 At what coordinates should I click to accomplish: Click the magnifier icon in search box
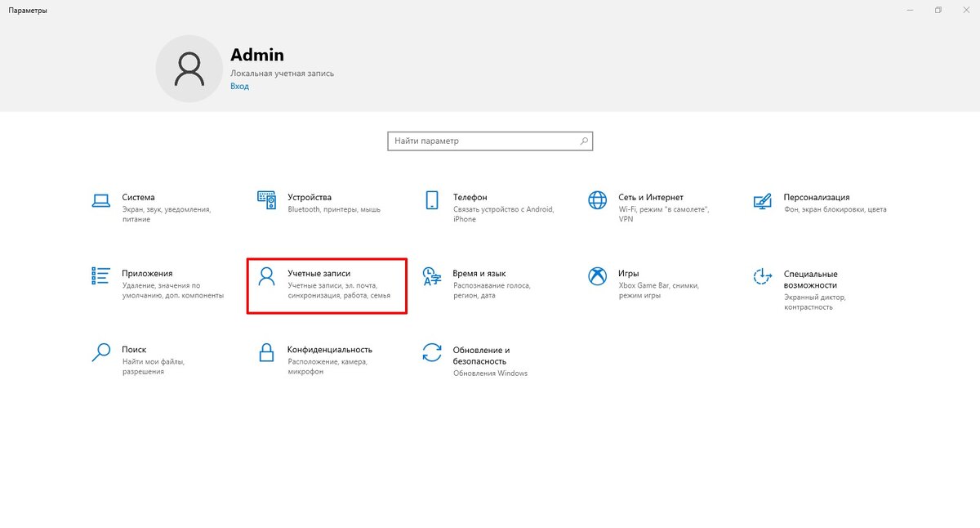(583, 141)
